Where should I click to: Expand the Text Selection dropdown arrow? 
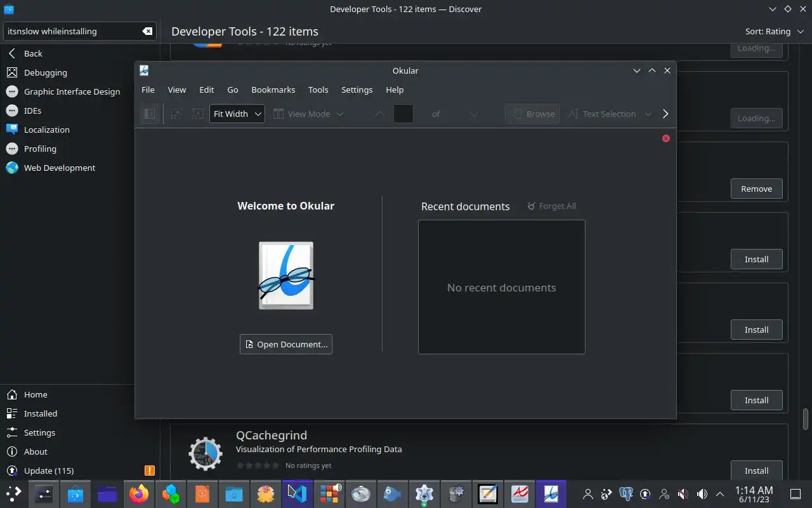click(x=648, y=114)
